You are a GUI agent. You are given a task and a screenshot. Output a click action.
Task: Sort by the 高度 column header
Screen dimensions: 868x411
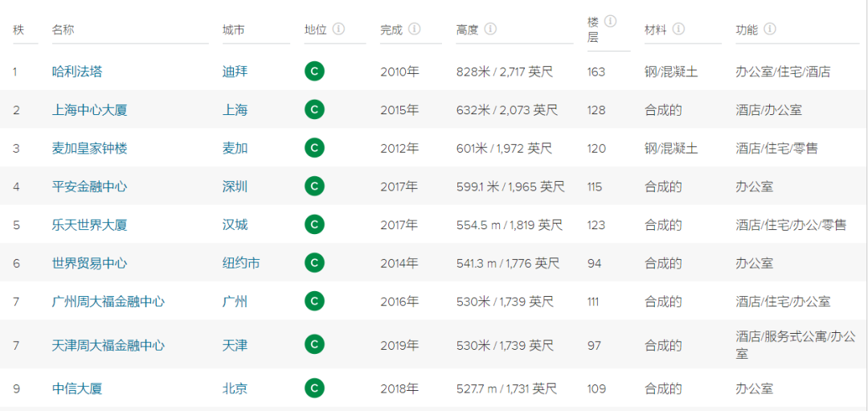[467, 29]
